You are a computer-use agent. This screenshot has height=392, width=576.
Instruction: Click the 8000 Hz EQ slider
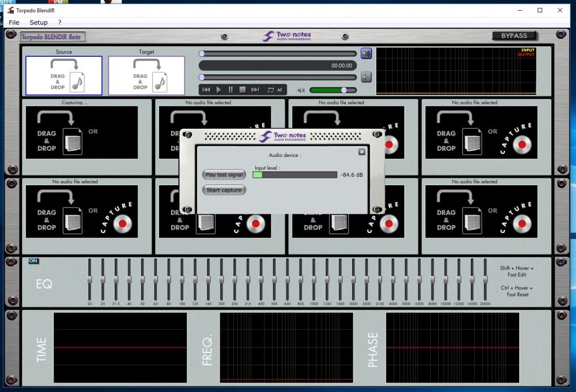coord(433,280)
